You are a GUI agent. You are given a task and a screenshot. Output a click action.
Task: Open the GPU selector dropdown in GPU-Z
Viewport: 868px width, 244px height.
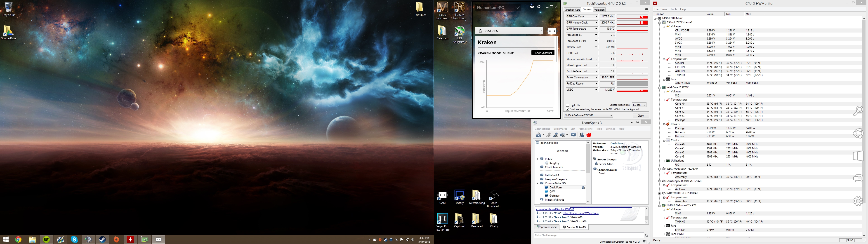point(588,115)
